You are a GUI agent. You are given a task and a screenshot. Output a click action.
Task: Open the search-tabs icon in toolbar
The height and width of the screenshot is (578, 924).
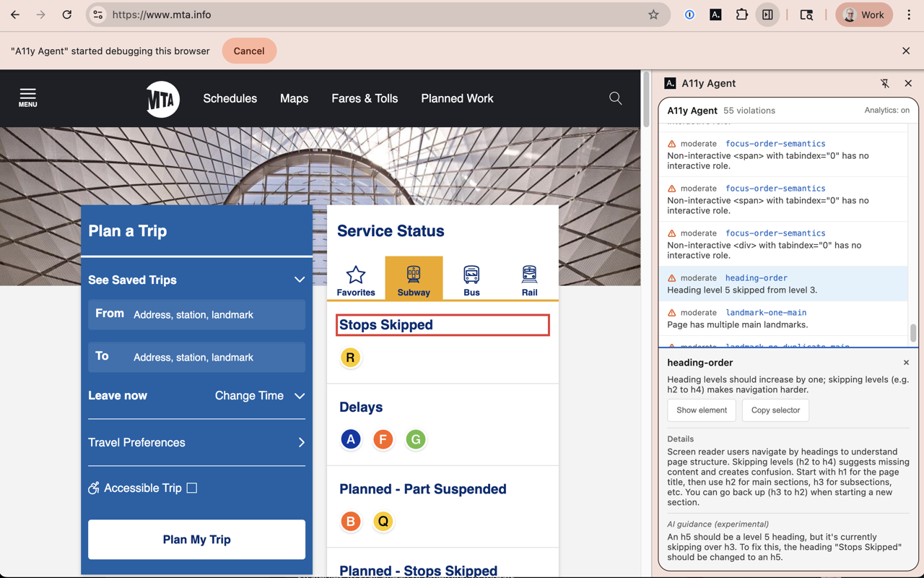point(806,14)
